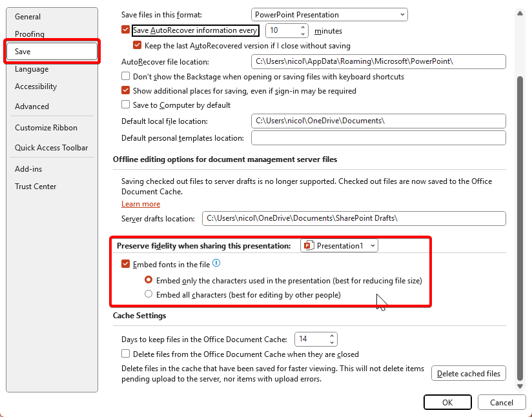Decrease cache days with down arrow

pyautogui.click(x=332, y=342)
